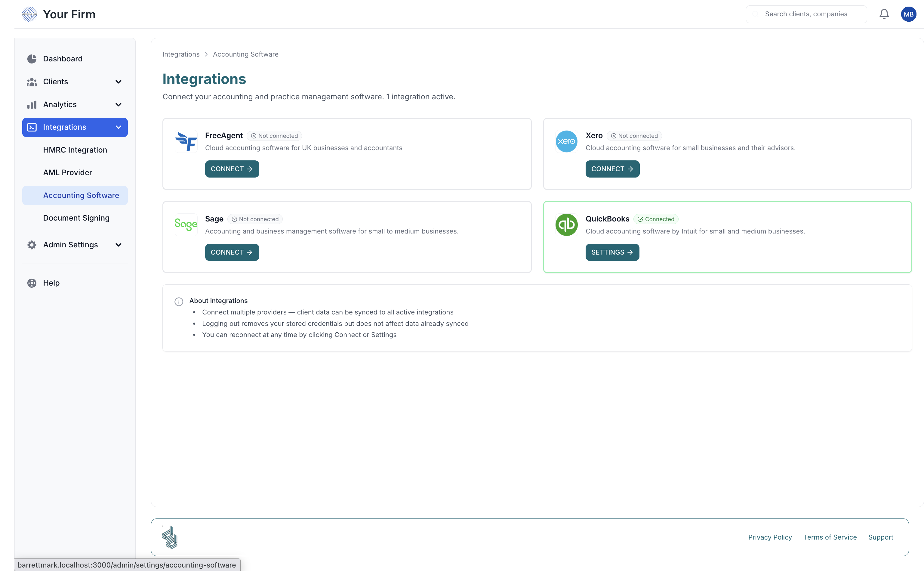This screenshot has width=924, height=588.
Task: Open the Privacy Policy link
Action: 770,537
